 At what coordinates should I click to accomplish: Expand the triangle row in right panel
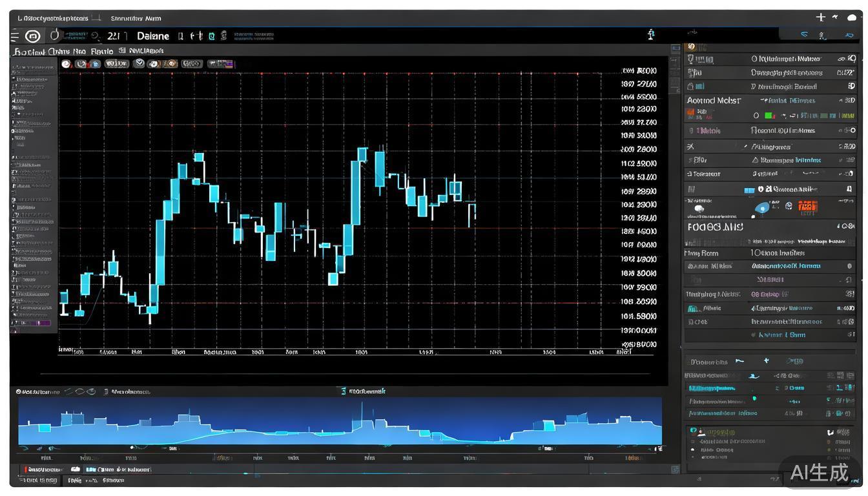pos(756,160)
